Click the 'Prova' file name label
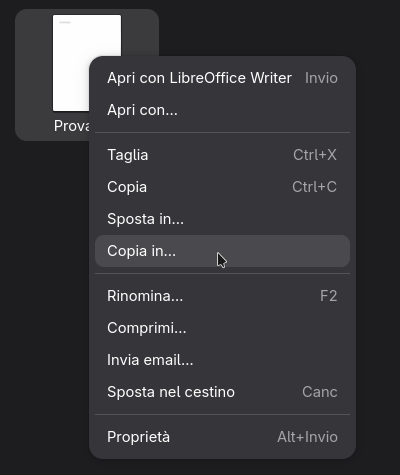 [72, 126]
